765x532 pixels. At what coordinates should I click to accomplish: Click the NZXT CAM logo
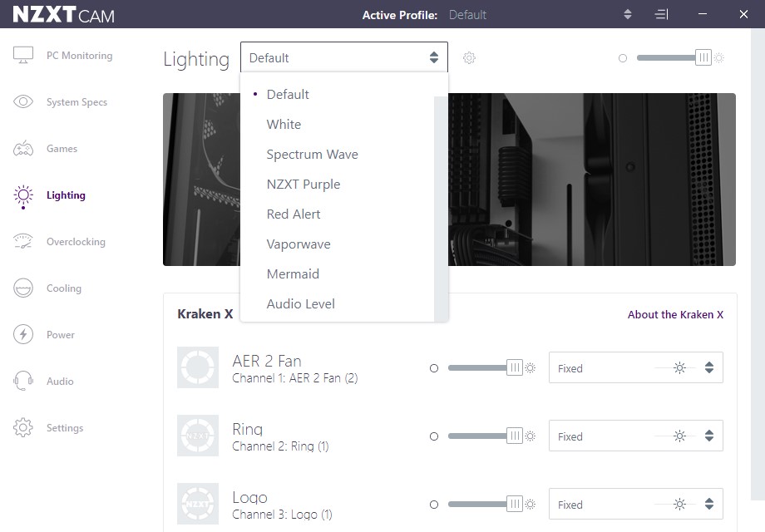tap(63, 15)
